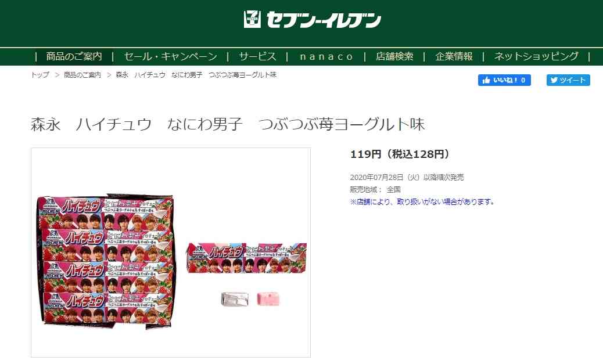Open the nanaco navigation item

[326, 56]
